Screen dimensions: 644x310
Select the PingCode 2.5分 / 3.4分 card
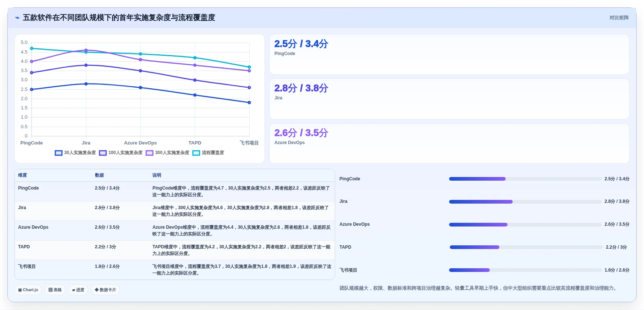click(449, 54)
